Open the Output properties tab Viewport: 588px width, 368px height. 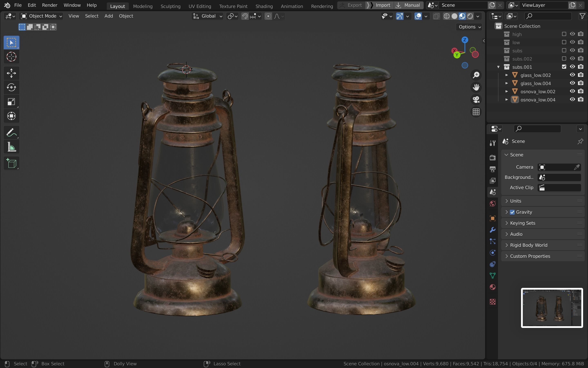pyautogui.click(x=492, y=169)
